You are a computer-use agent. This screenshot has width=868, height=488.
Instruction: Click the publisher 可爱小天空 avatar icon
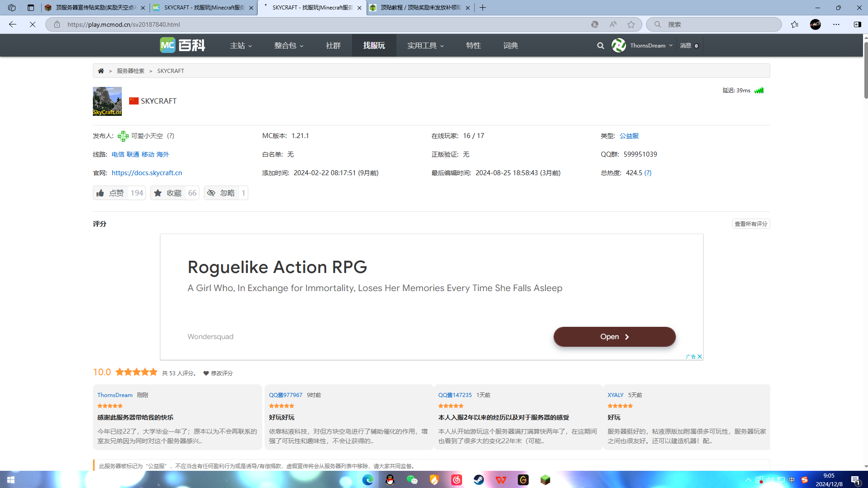pos(123,136)
